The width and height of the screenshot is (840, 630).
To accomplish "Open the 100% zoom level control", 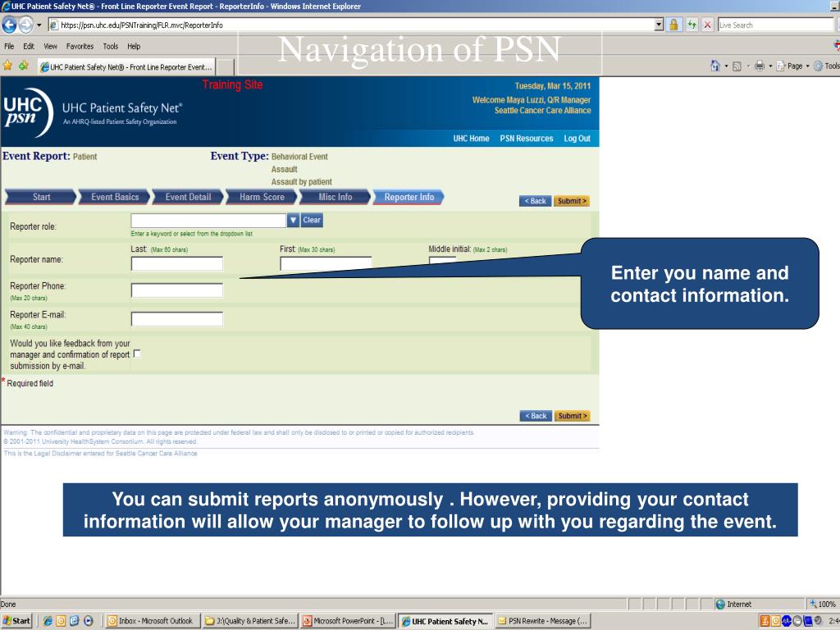I will point(823,604).
